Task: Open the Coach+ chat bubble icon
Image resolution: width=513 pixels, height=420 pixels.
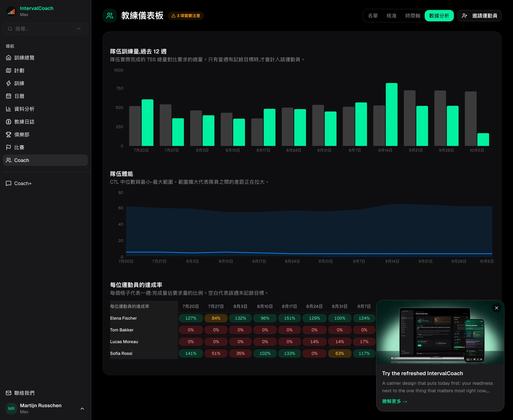Action: click(9, 183)
